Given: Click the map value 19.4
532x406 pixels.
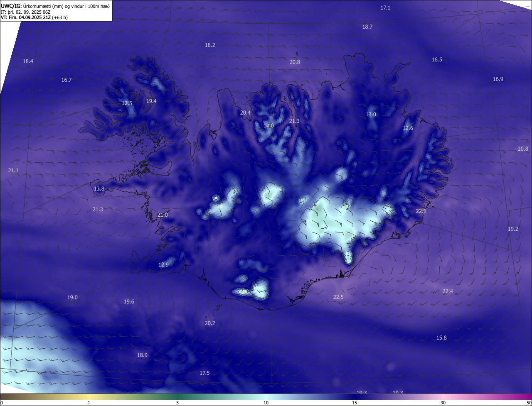Looking at the screenshot, I should [151, 101].
